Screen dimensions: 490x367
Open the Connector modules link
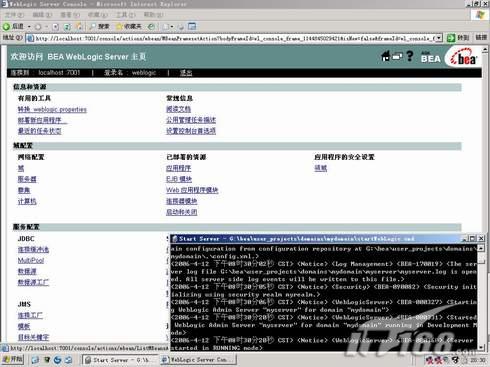tap(181, 201)
